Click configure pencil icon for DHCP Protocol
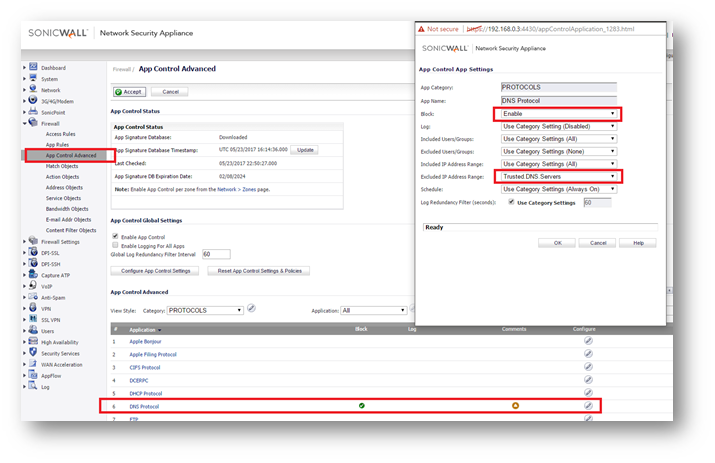Viewport: 715px width, 463px height. point(588,392)
